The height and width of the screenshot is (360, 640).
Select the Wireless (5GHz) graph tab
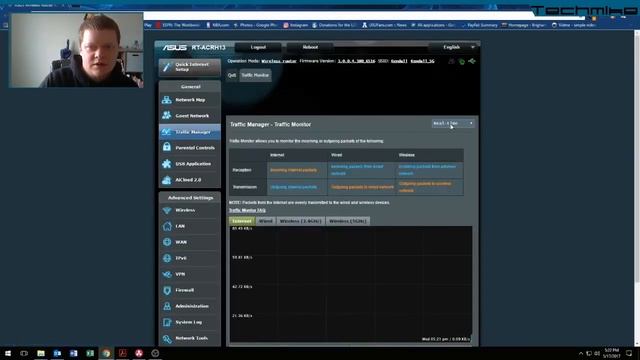click(348, 221)
